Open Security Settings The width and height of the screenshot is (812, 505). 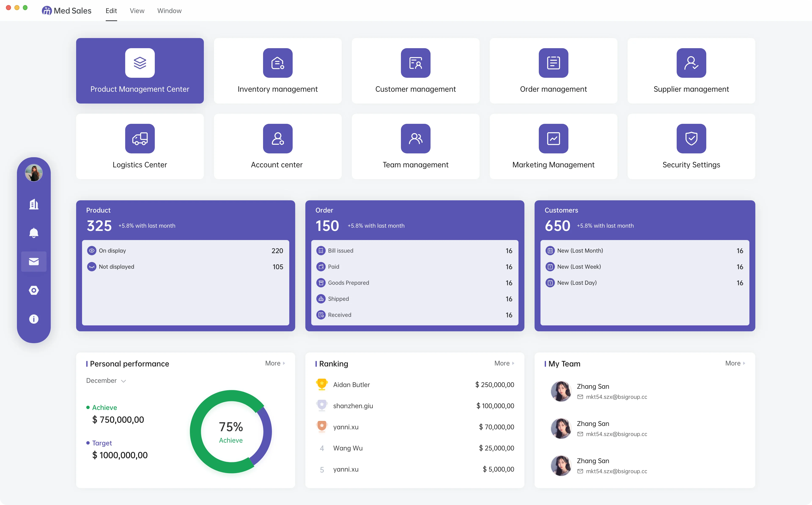click(691, 146)
